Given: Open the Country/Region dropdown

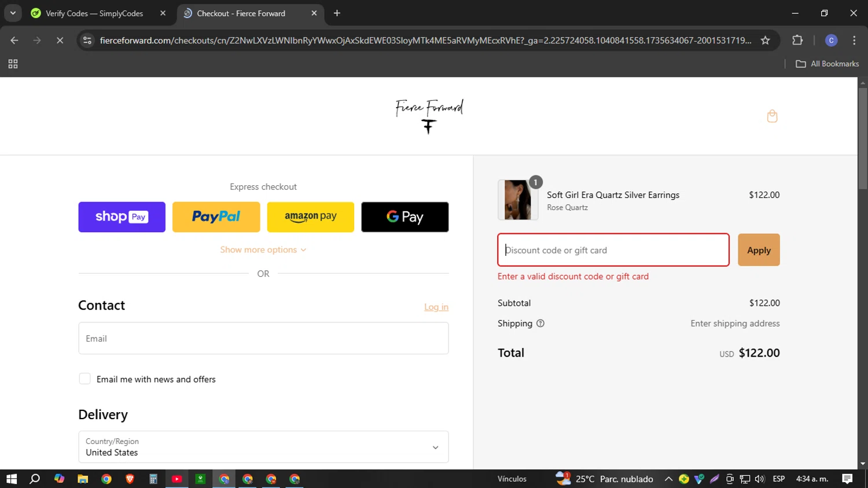Looking at the screenshot, I should coord(263,447).
